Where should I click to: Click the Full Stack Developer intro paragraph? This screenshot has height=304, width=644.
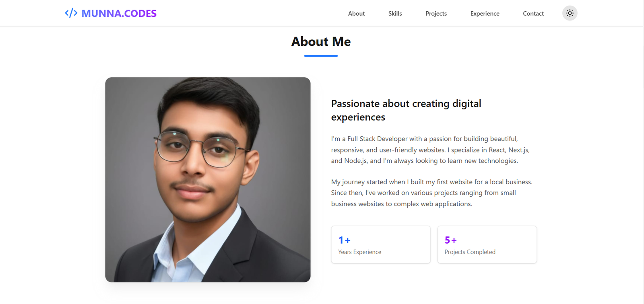click(x=430, y=150)
